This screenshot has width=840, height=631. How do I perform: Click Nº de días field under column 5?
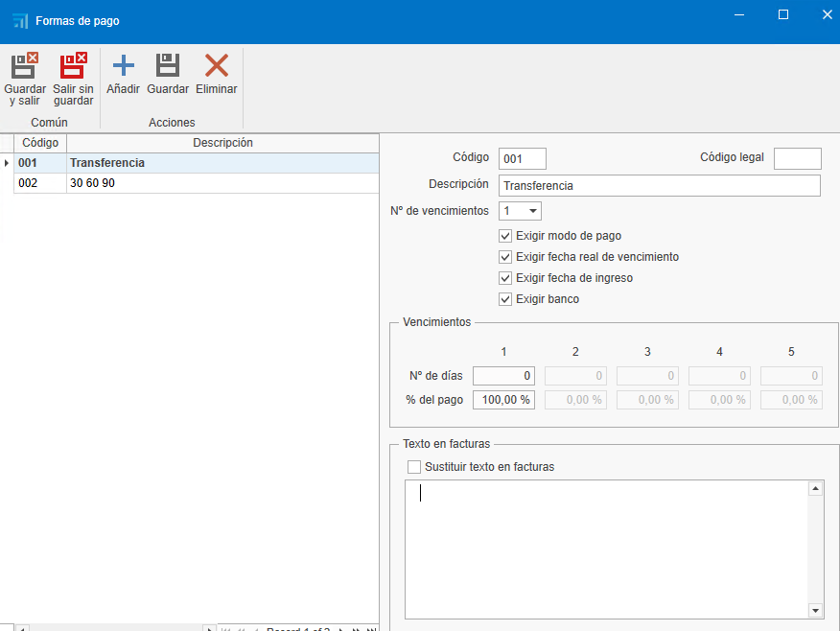[791, 376]
